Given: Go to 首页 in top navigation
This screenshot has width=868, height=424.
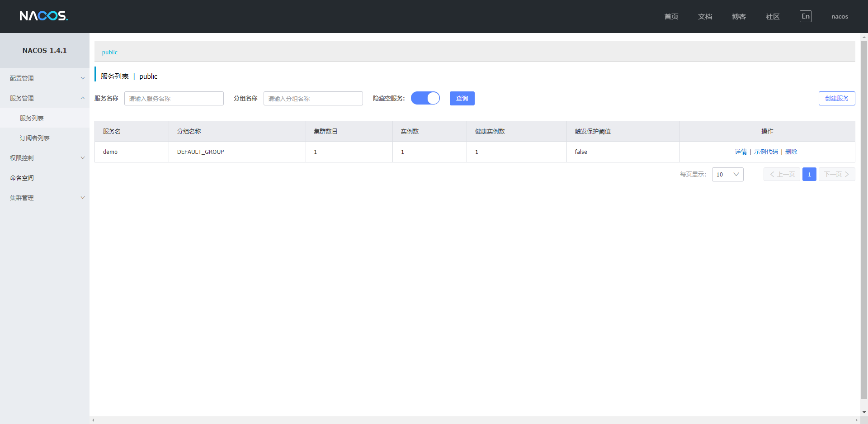Looking at the screenshot, I should [671, 16].
